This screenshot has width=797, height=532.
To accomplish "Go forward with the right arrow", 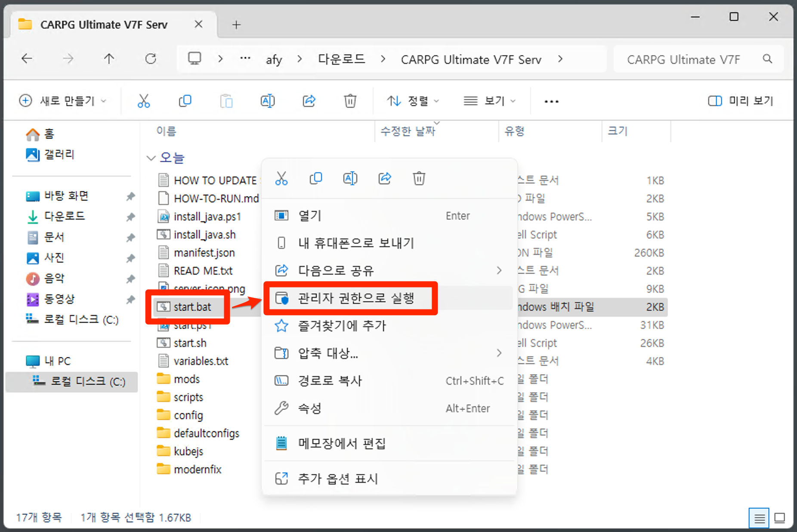I will tap(68, 59).
